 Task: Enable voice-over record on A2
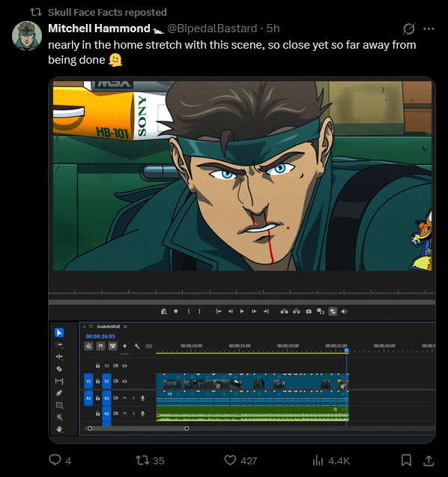(x=142, y=413)
